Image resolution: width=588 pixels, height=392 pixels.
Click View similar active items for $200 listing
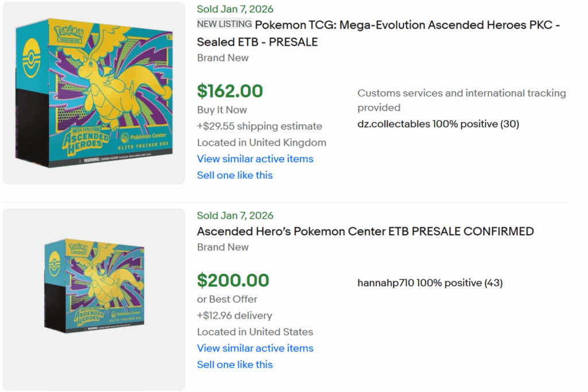255,348
